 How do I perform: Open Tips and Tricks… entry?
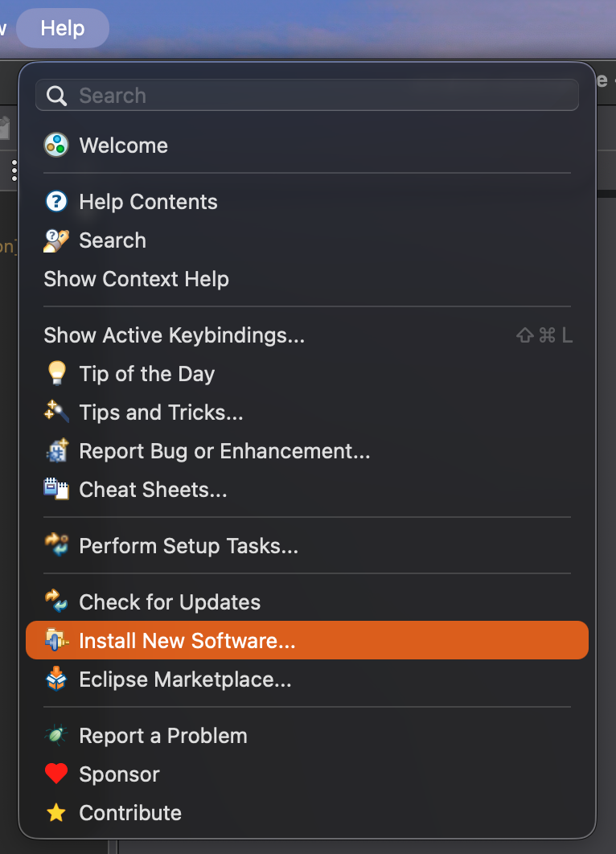[x=307, y=413]
